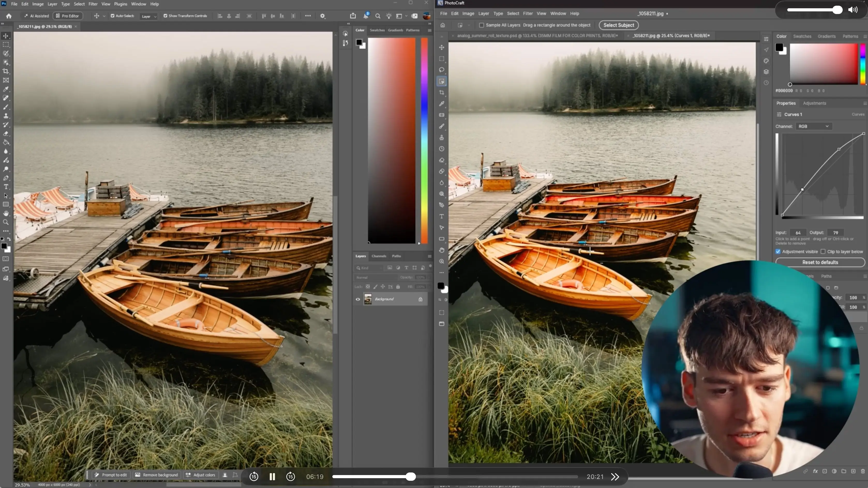Toggle Auto-Select checkbox in Photoshop
The height and width of the screenshot is (488, 868).
112,16
